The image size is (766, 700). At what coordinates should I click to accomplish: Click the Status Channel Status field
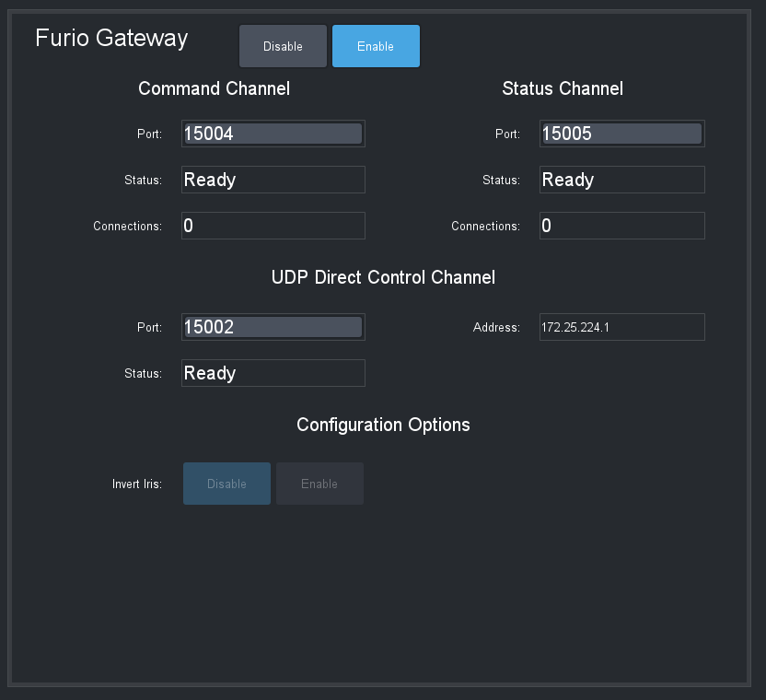[x=621, y=179]
